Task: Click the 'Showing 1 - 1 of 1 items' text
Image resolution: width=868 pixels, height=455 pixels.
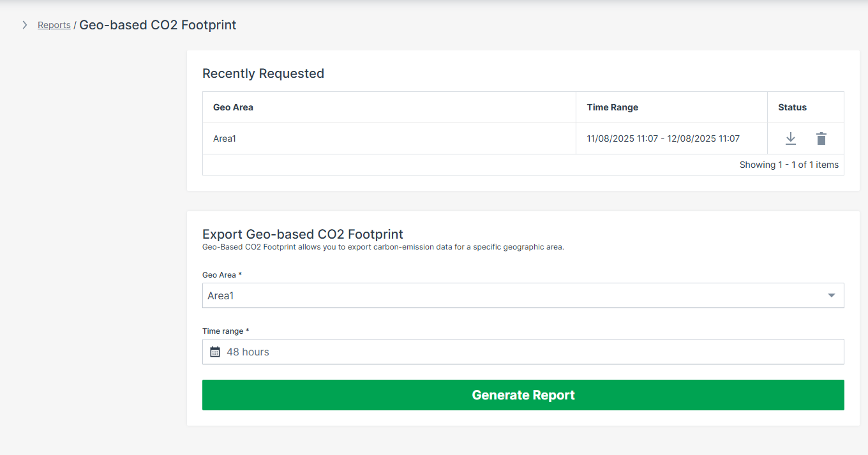Action: tap(789, 165)
